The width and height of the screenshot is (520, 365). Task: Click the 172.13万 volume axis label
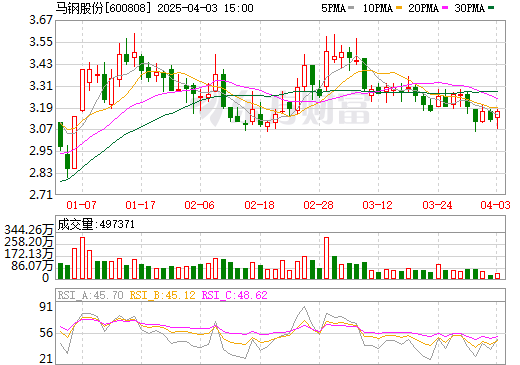pos(29,254)
